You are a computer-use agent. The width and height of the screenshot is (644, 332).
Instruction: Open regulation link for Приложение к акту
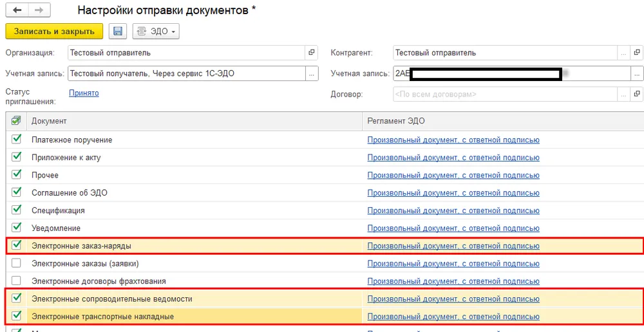[x=453, y=158]
